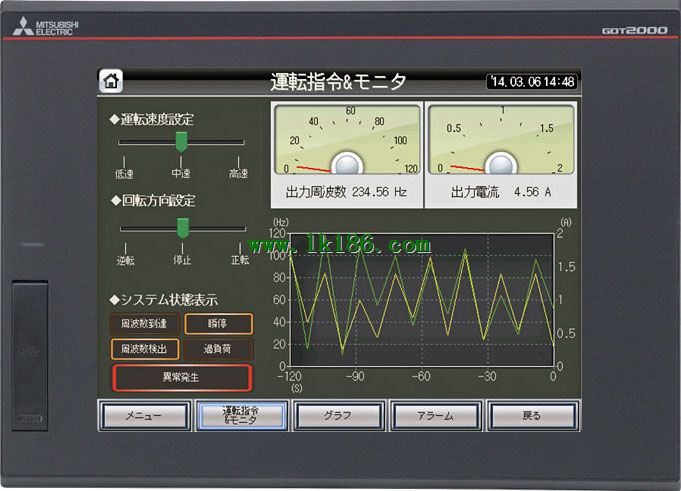
Task: Click the green speed slider handle
Action: [x=181, y=142]
